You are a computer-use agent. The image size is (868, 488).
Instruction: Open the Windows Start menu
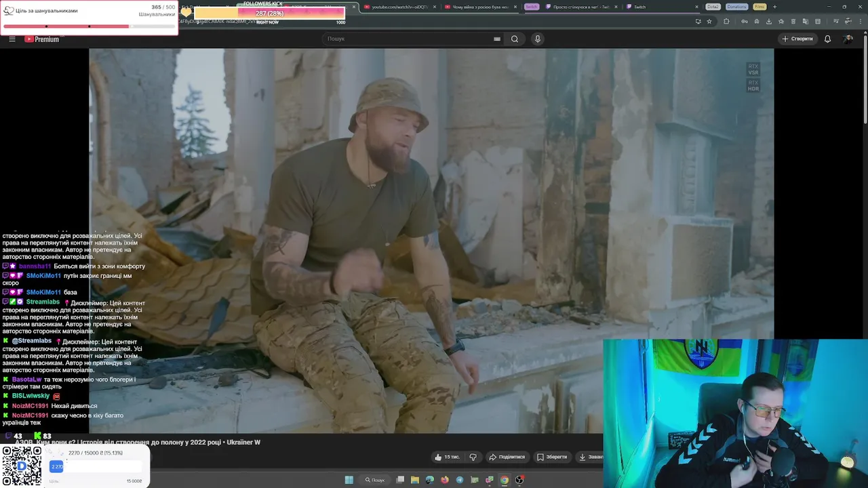coord(349,480)
